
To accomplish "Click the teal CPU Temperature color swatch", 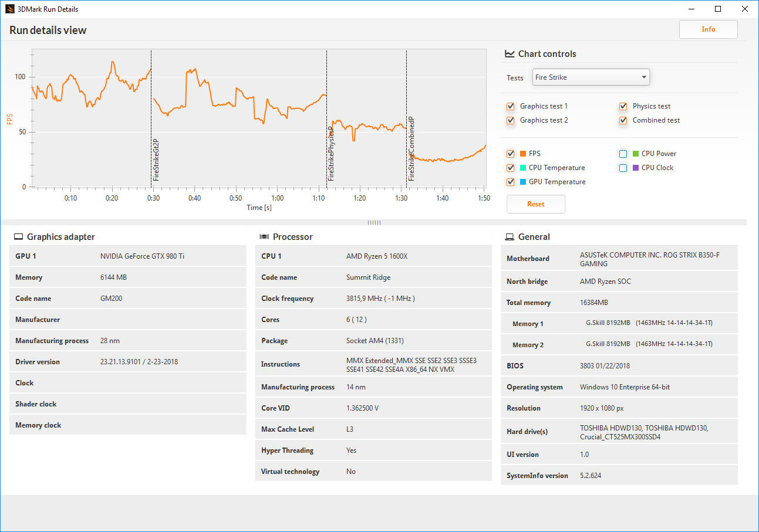I will (522, 168).
